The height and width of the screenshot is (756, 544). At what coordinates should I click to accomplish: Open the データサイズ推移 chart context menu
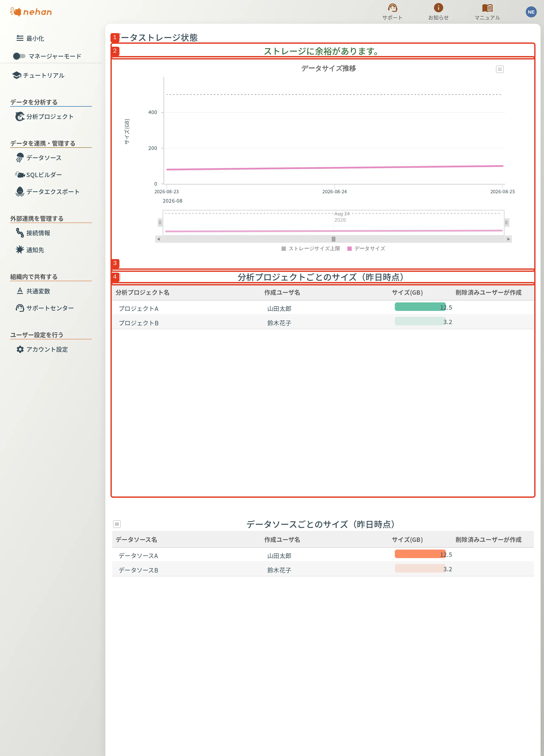point(499,69)
